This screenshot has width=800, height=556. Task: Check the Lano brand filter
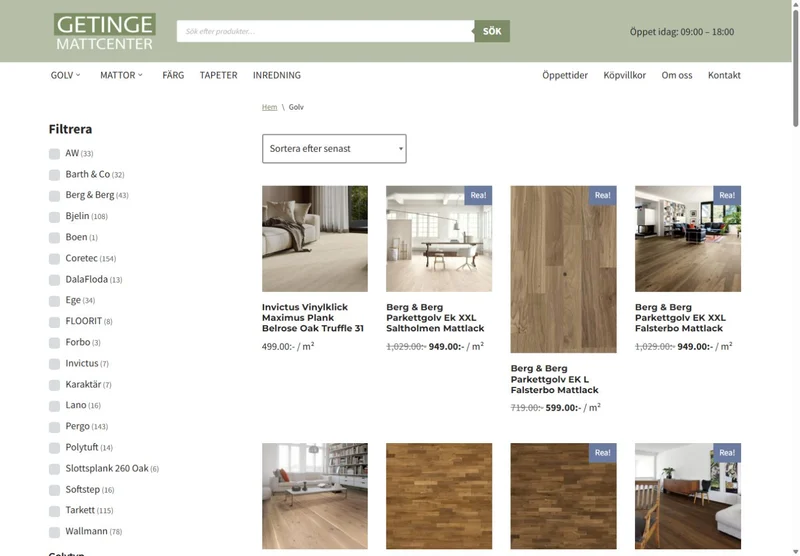[x=55, y=406]
